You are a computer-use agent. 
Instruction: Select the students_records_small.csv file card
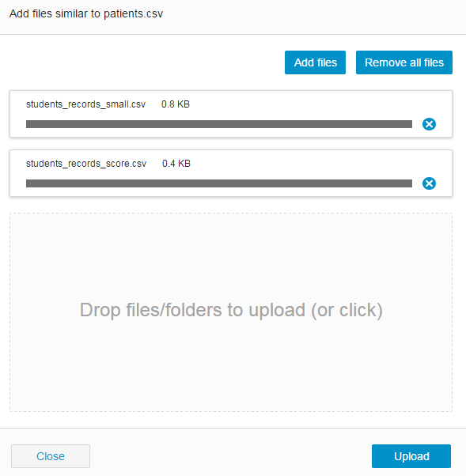click(x=231, y=114)
